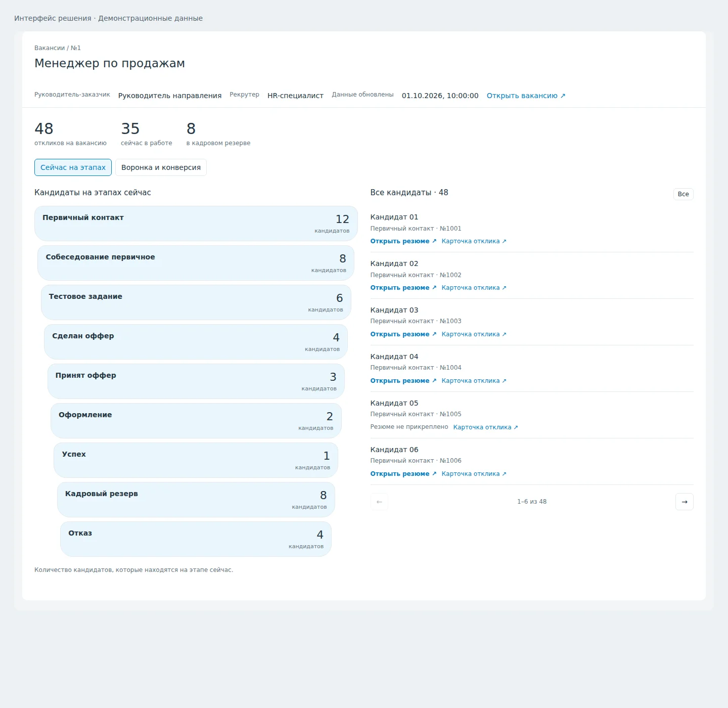Click the «Руководитель направления» value
Viewport: 728px width, 708px height.
tap(170, 96)
